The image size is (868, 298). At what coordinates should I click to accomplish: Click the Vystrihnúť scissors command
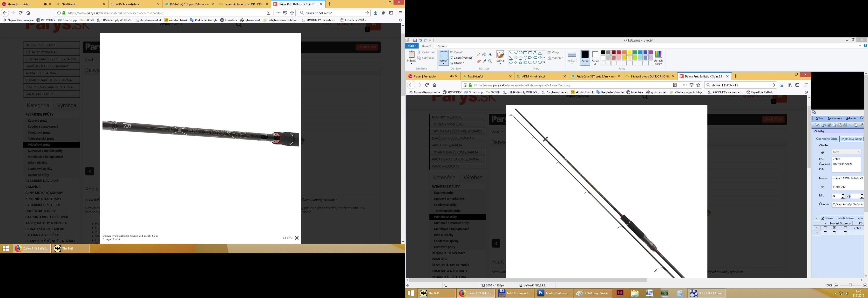(x=426, y=52)
